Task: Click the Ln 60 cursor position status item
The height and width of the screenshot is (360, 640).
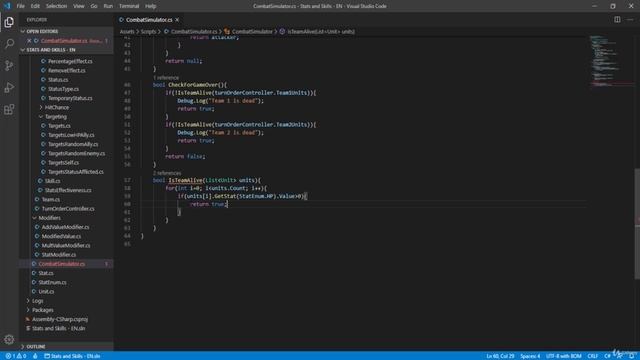Action: click(500, 356)
